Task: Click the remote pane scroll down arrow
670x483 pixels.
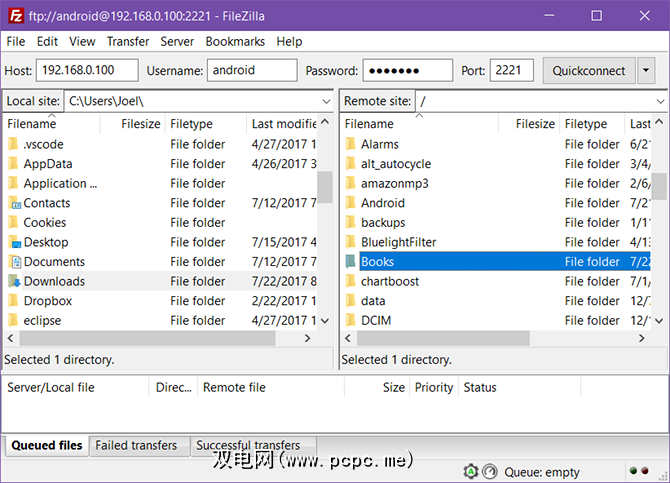Action: tap(659, 321)
